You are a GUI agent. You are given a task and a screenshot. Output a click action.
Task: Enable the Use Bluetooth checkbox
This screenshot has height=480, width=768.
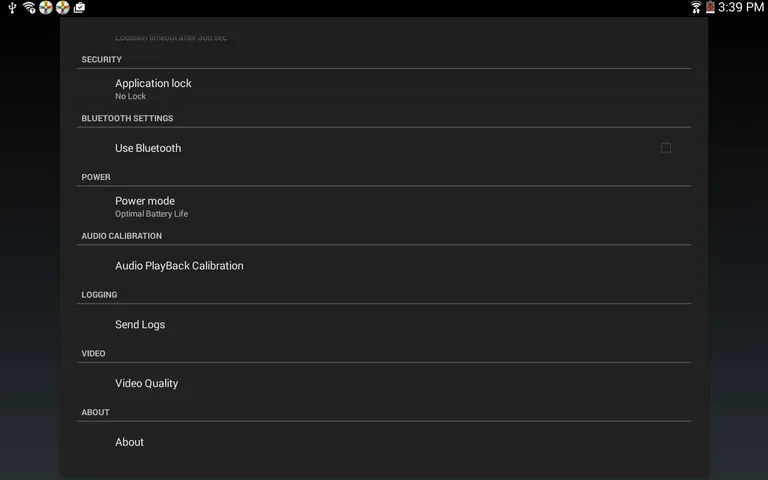[x=666, y=148]
